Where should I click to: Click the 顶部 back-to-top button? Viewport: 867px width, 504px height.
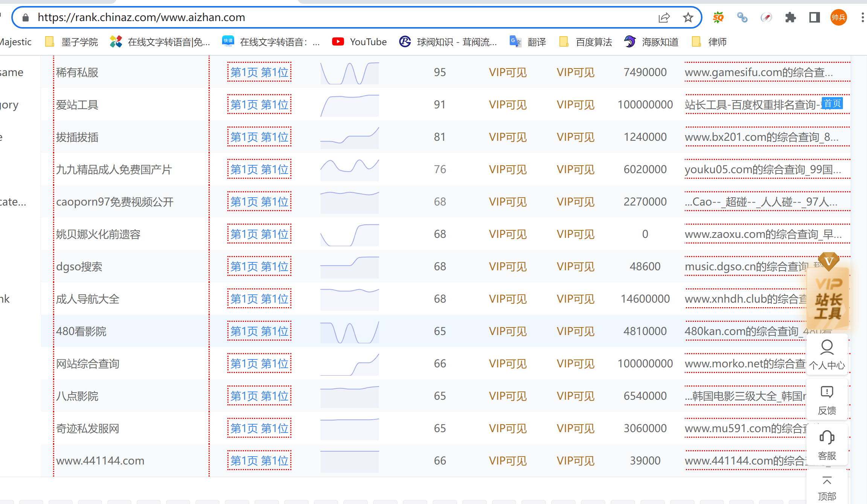click(x=827, y=488)
